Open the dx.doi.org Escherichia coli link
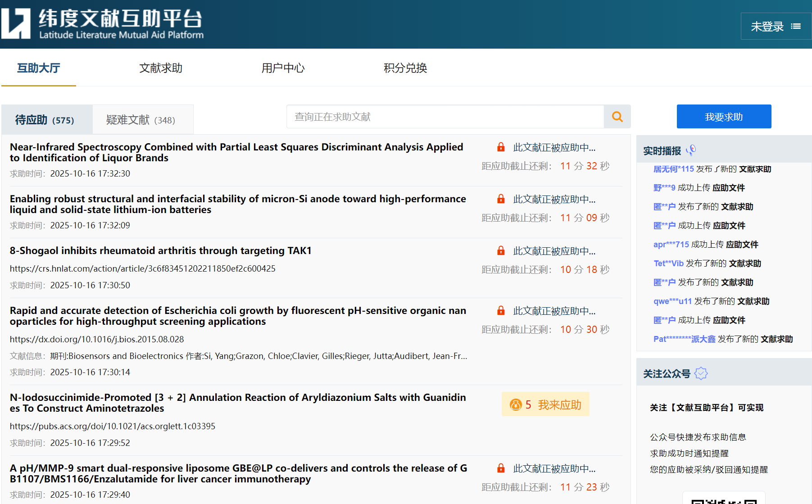812x504 pixels. point(97,339)
